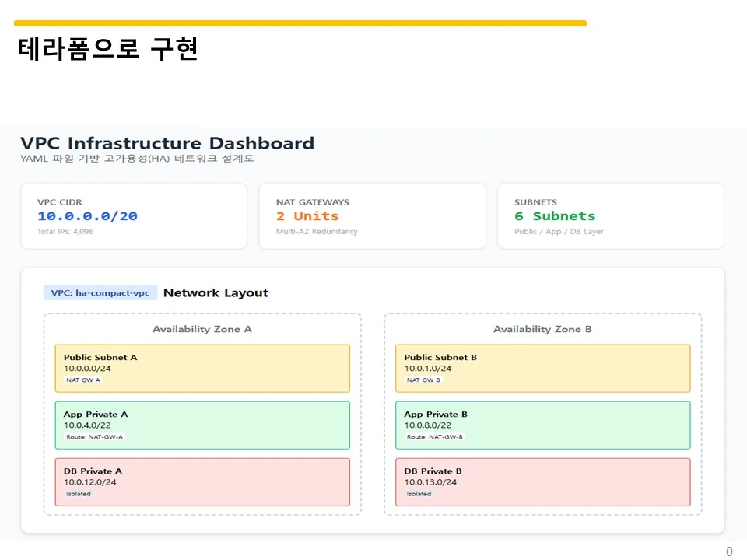Click the NAT GW A tag
This screenshot has width=747, height=560.
(x=83, y=380)
